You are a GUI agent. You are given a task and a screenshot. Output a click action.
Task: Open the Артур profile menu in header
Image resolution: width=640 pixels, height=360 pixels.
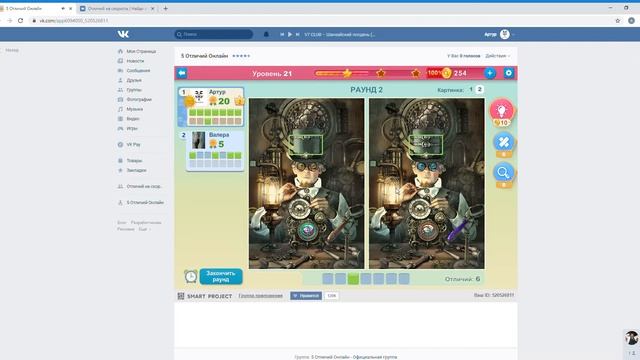pyautogui.click(x=499, y=34)
